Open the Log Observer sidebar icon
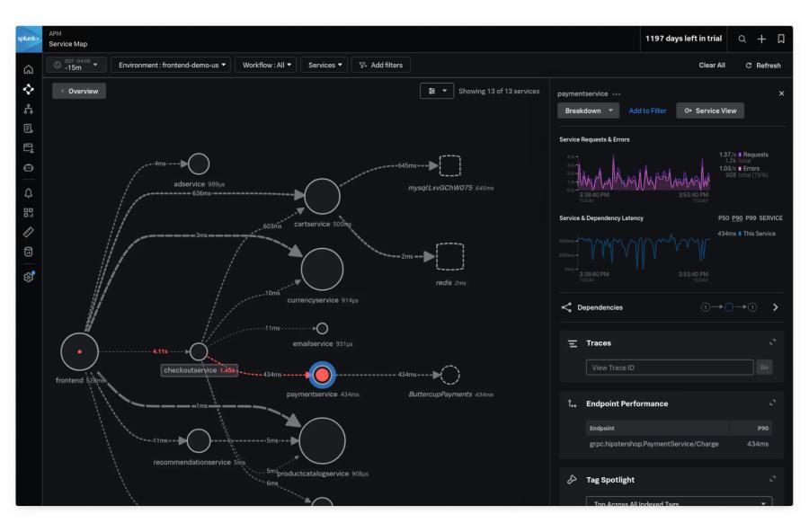809x532 pixels. tap(29, 129)
